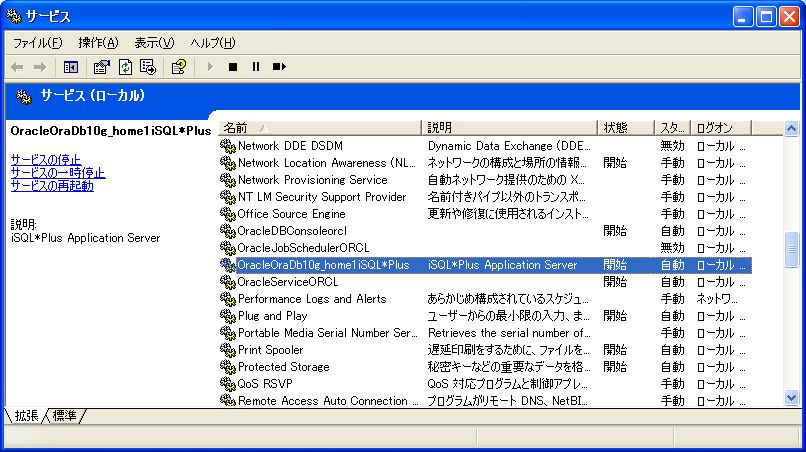
Task: Select Performance Logs and Alerts name
Action: tap(312, 299)
